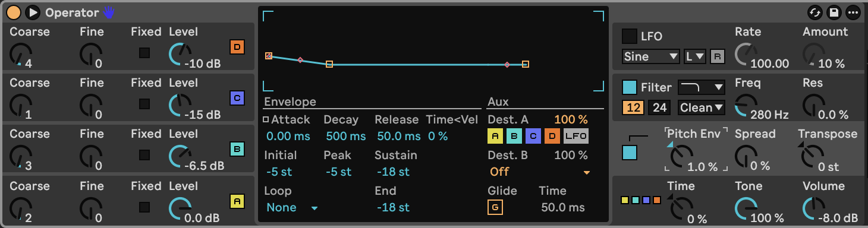This screenshot has height=228, width=868.
Task: Click the envelope's first orange breakpoint
Action: coord(269,56)
